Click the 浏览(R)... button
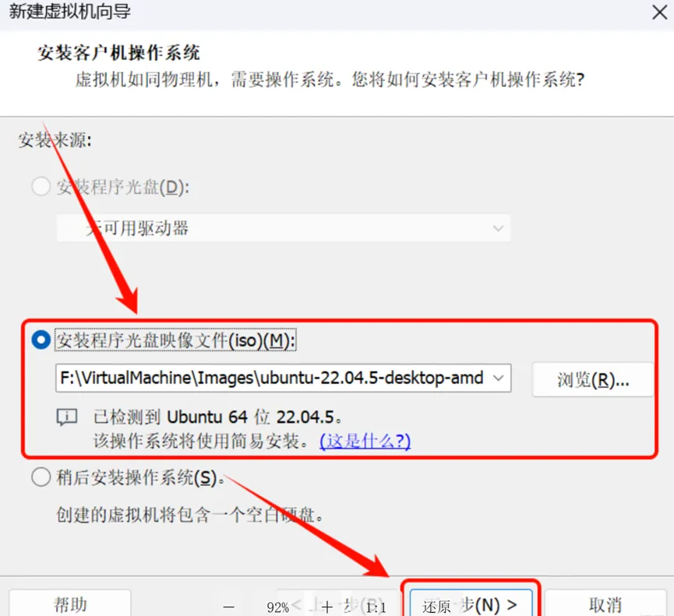 593,380
